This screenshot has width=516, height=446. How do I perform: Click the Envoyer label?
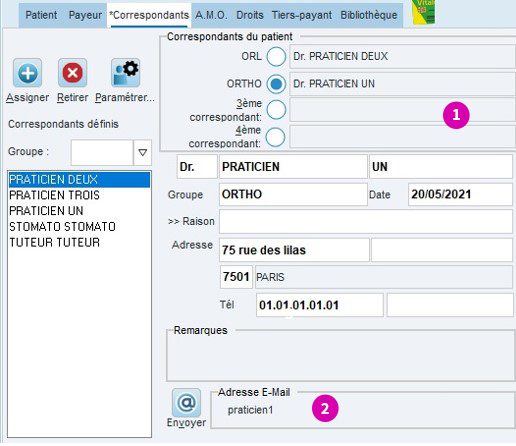coord(186,423)
